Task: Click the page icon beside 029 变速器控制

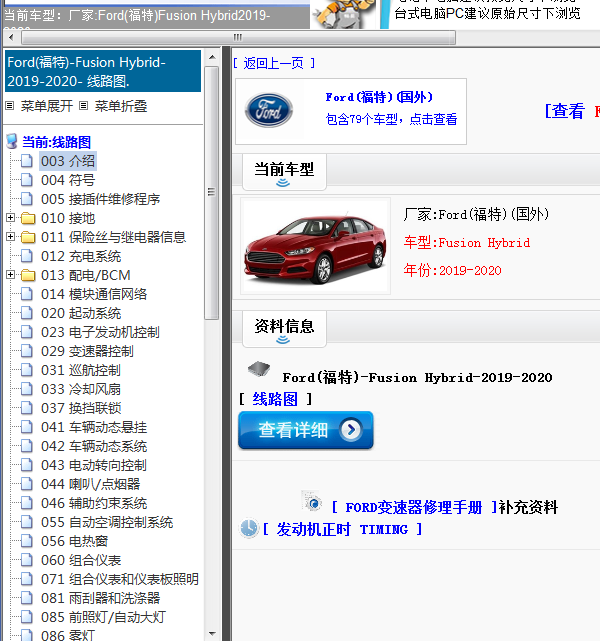Action: tap(27, 351)
